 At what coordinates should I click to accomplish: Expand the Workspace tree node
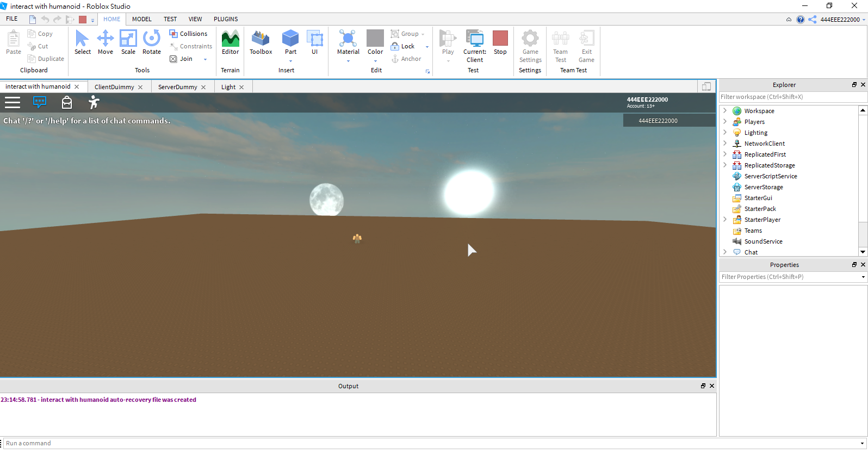click(725, 110)
